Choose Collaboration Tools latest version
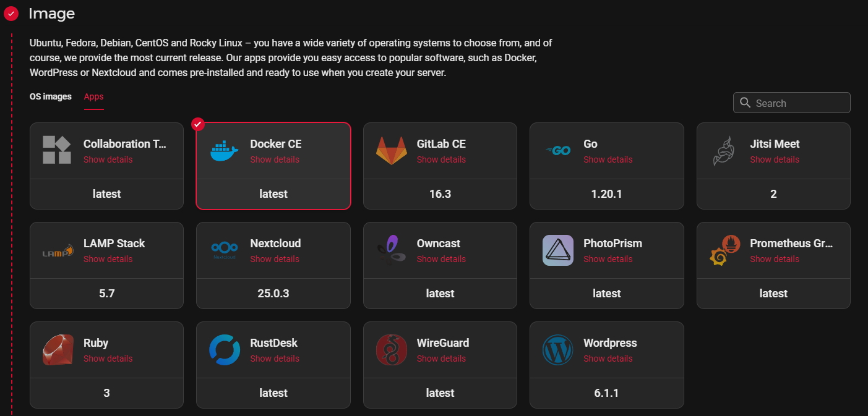 pos(106,194)
